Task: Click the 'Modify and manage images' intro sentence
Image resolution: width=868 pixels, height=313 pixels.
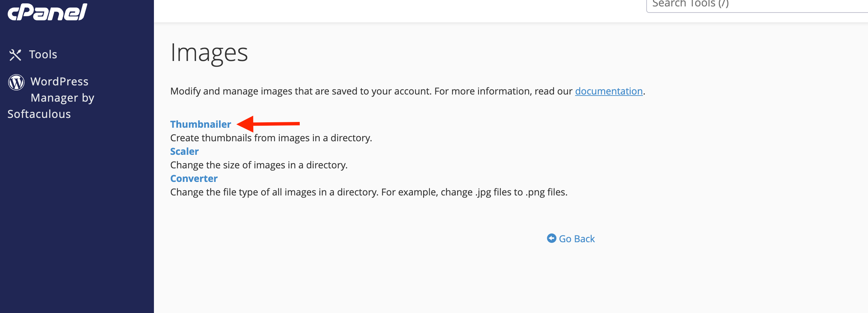Action: [408, 91]
